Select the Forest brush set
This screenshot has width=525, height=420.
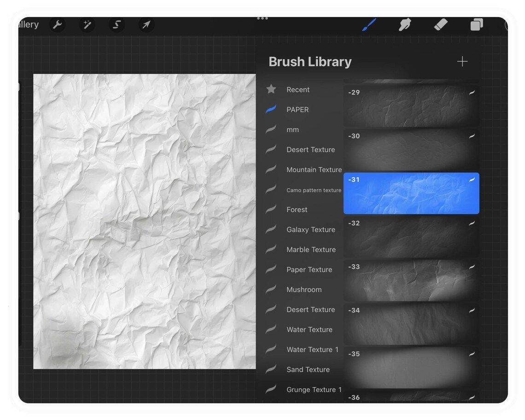click(296, 210)
